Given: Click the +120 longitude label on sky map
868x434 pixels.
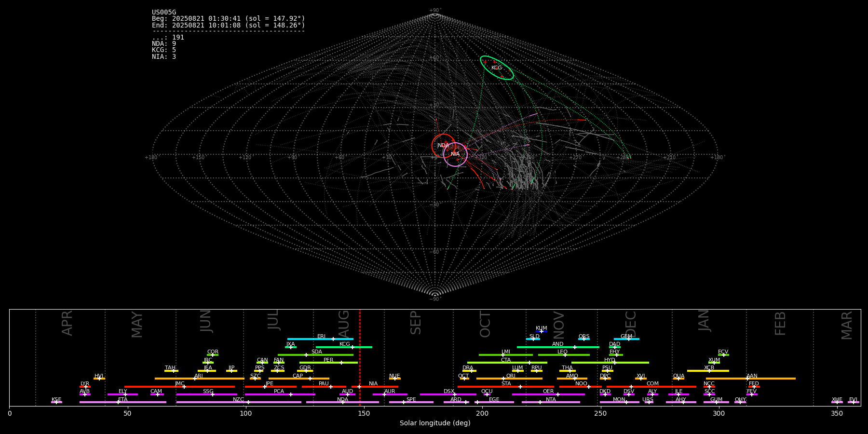Looking at the screenshot, I should tap(245, 158).
